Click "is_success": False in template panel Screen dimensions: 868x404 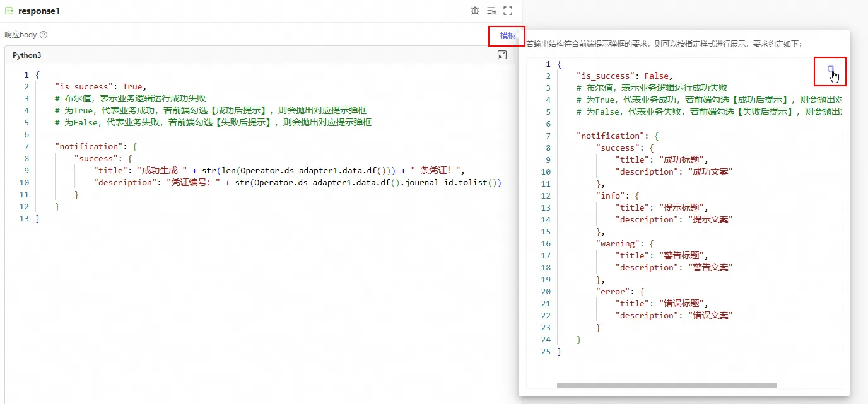[625, 76]
